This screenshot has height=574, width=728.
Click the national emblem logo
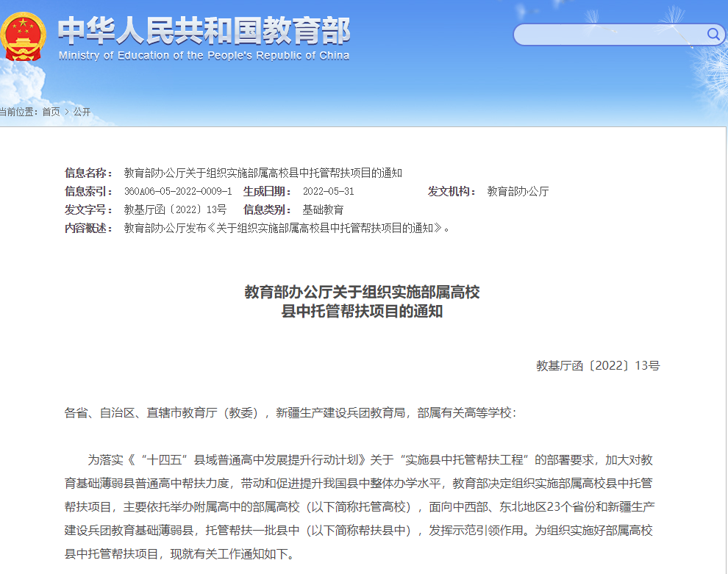coord(23,37)
